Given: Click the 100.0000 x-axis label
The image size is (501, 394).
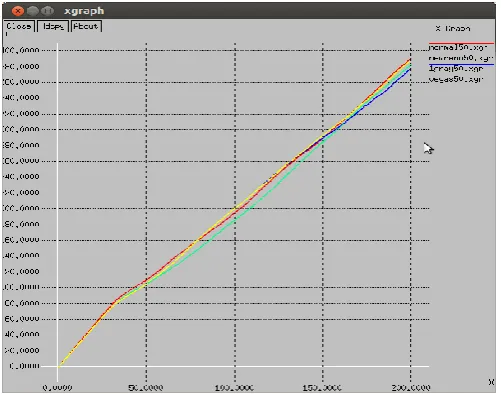Looking at the screenshot, I should [x=234, y=388].
